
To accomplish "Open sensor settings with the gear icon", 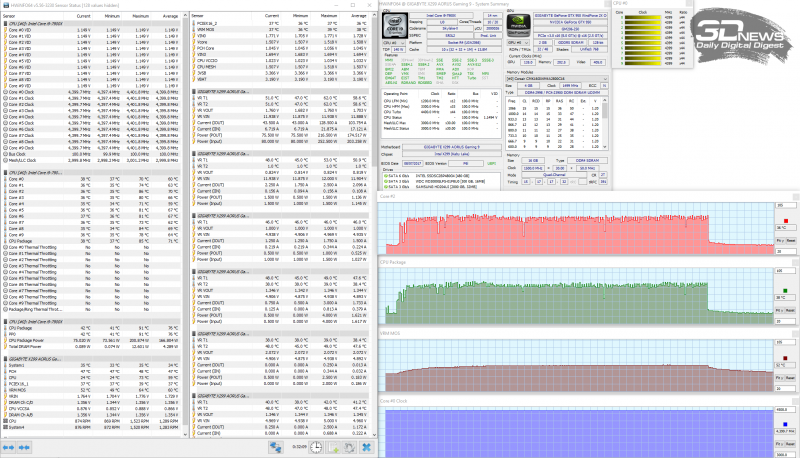I will 349,447.
